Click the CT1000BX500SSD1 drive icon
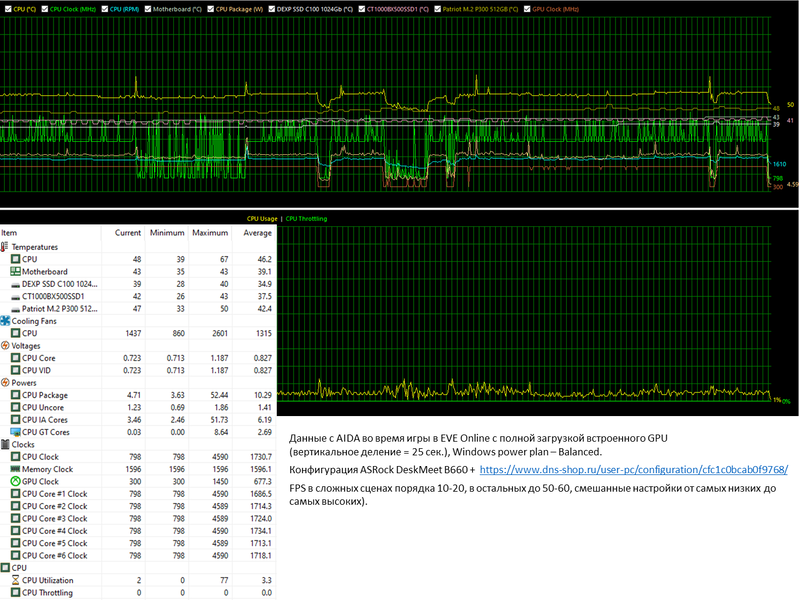Image resolution: width=800 pixels, height=600 pixels. click(16, 297)
